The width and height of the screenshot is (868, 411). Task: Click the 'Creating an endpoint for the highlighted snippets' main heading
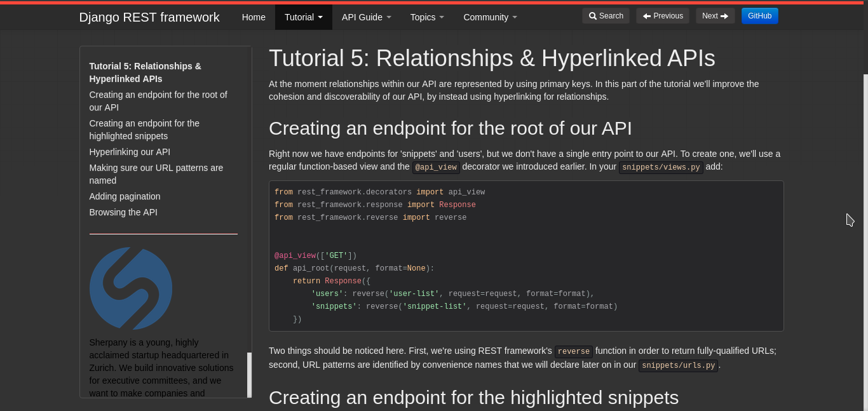473,398
